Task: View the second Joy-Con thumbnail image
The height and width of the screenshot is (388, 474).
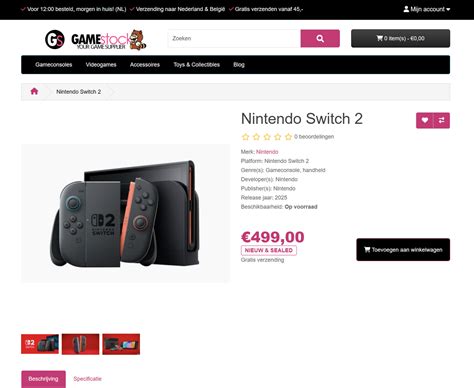Action: [x=80, y=344]
